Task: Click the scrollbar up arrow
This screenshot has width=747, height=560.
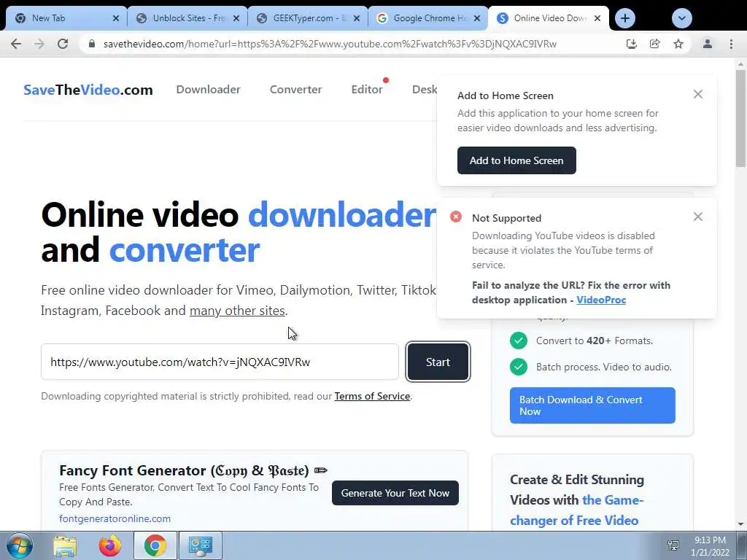Action: coord(740,64)
